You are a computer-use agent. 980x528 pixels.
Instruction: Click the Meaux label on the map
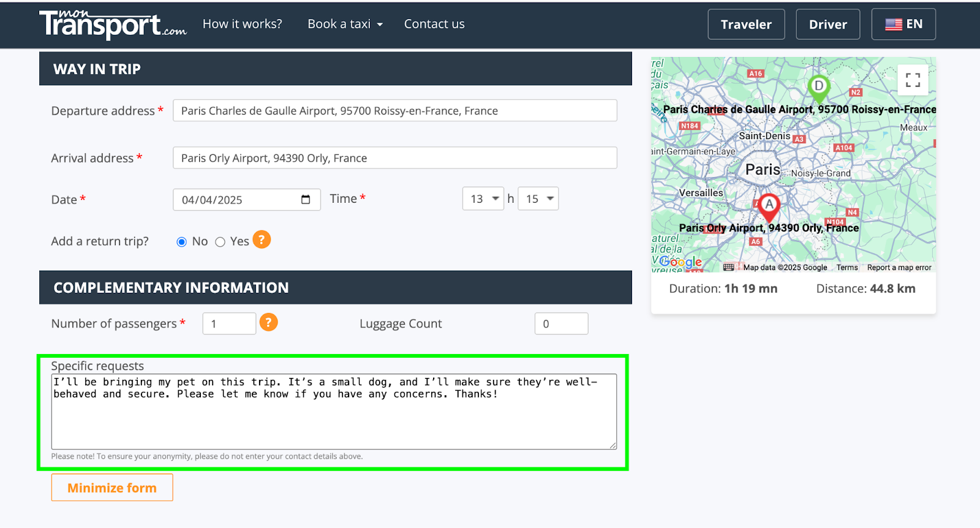coord(914,127)
